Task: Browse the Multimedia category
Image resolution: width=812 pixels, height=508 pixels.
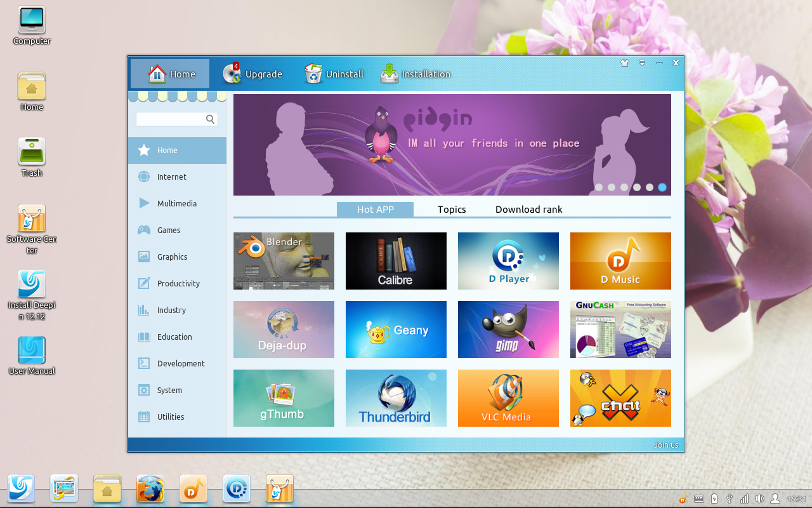Action: pos(177,204)
